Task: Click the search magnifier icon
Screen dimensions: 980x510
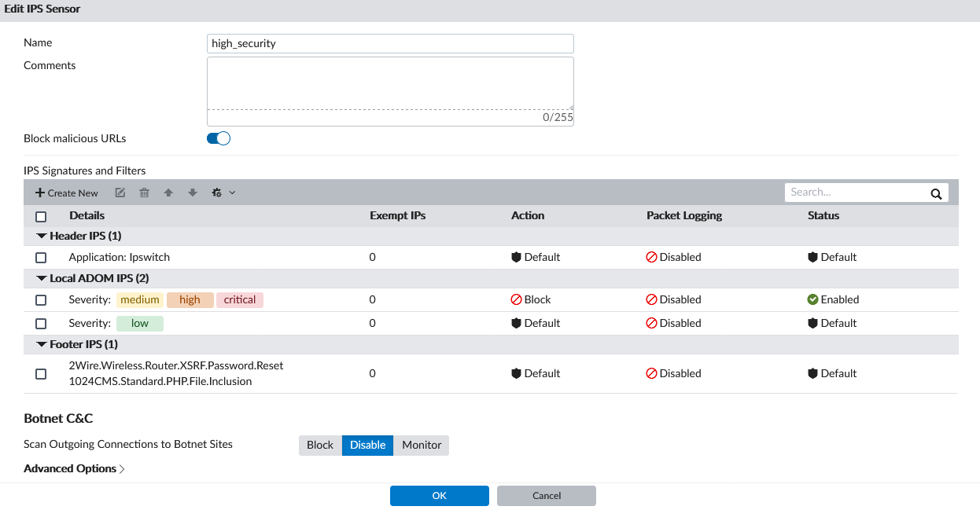Action: click(936, 193)
